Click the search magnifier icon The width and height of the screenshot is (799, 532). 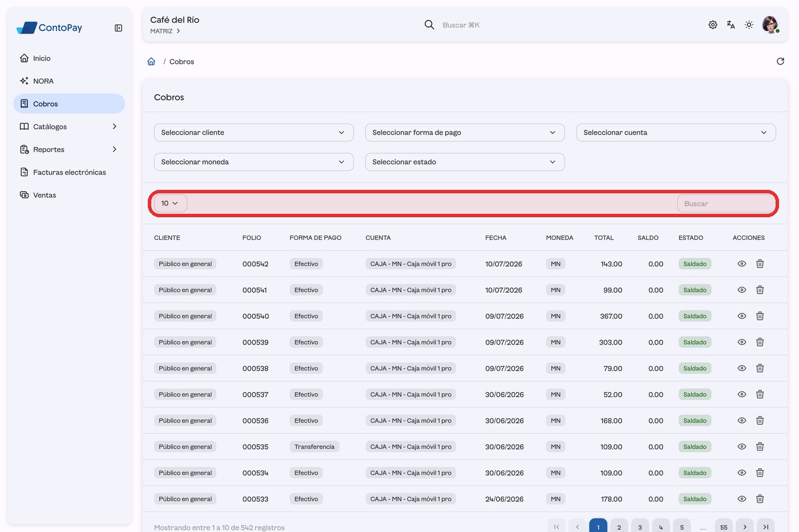coord(429,25)
